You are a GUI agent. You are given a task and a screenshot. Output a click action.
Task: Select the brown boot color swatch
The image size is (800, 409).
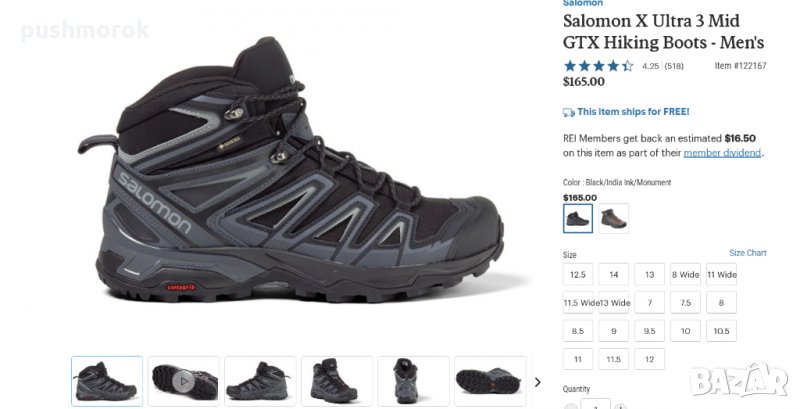[x=613, y=218]
